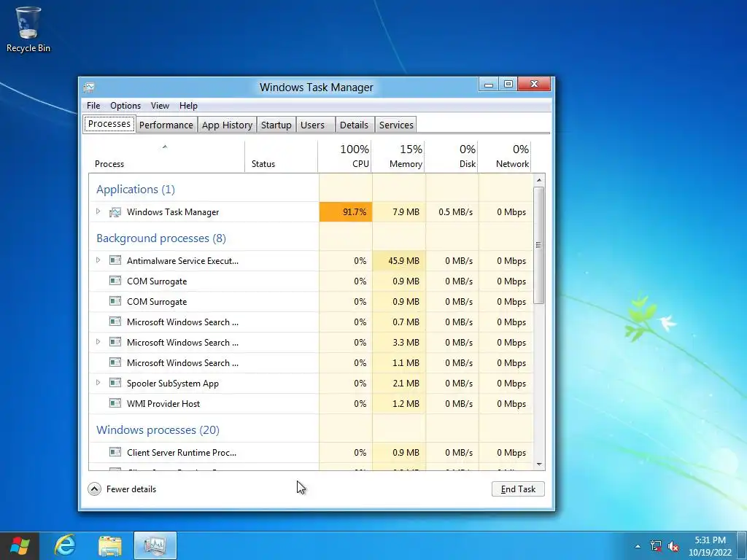Select the WMI Provider Host row

pyautogui.click(x=311, y=403)
